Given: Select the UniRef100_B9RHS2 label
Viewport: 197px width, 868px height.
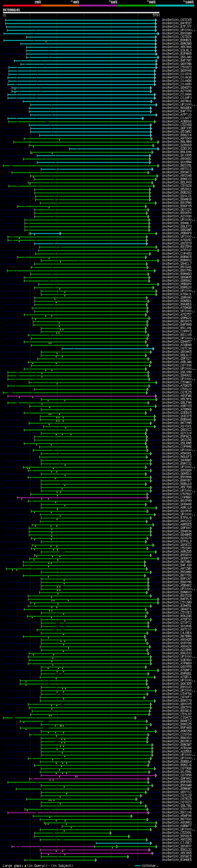Looking at the screenshot, I should [x=177, y=260].
